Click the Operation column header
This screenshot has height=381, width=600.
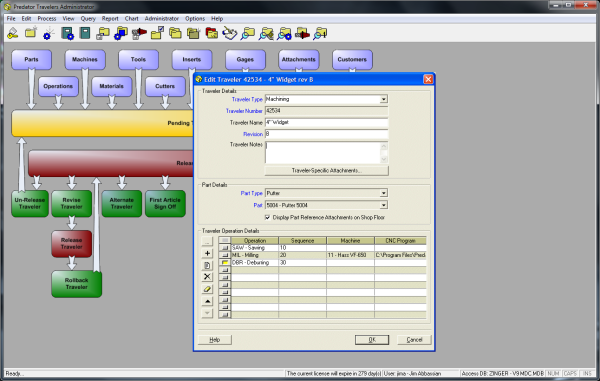click(255, 241)
